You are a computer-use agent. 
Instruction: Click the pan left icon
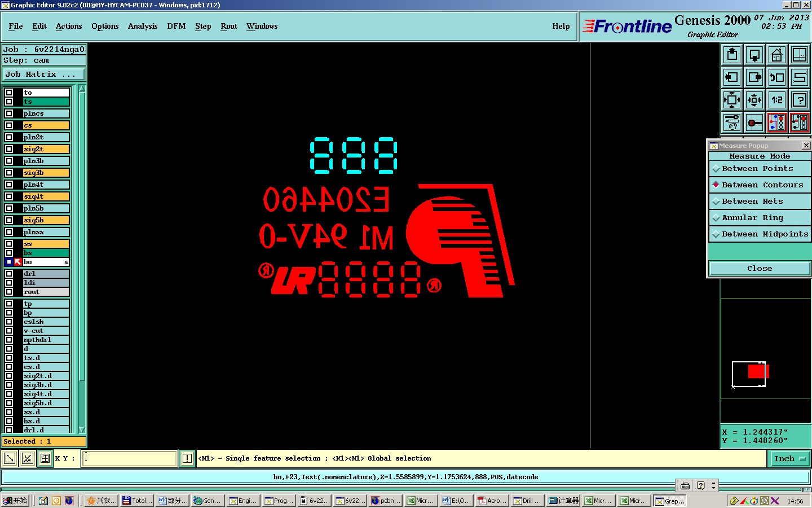click(732, 77)
